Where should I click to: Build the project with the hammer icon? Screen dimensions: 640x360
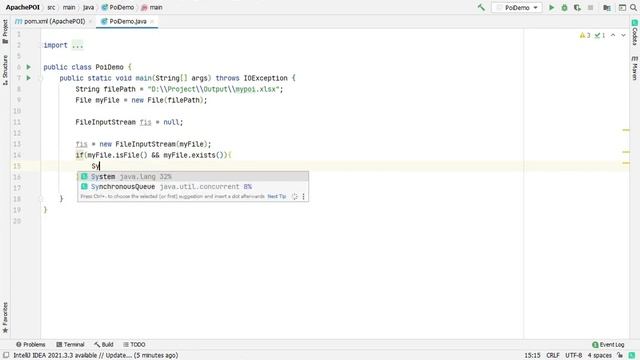(481, 7)
